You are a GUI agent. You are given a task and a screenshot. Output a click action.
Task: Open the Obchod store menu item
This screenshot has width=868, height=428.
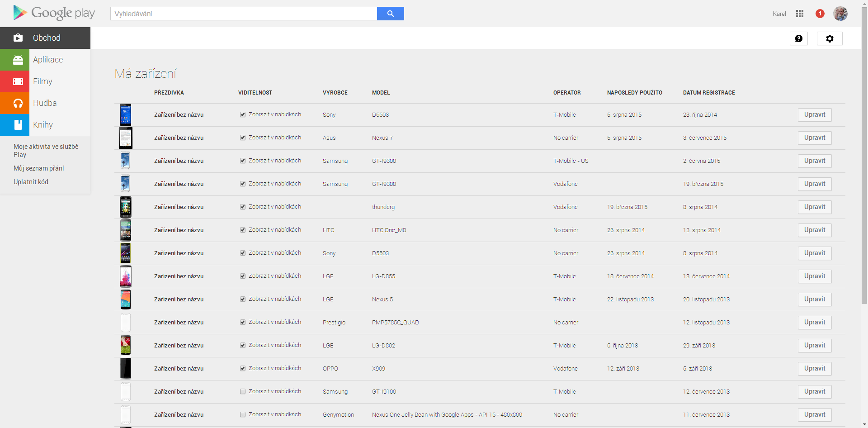[x=45, y=38]
